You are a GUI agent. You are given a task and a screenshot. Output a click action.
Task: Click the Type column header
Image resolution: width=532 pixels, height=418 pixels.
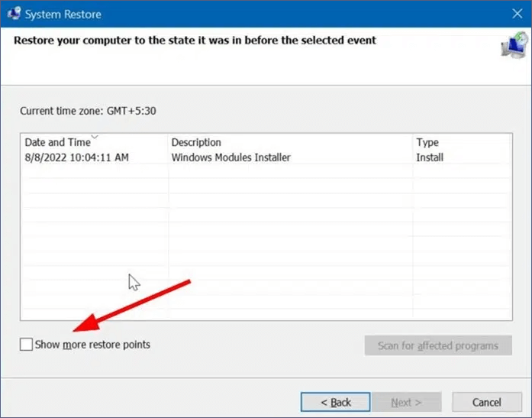pos(462,142)
